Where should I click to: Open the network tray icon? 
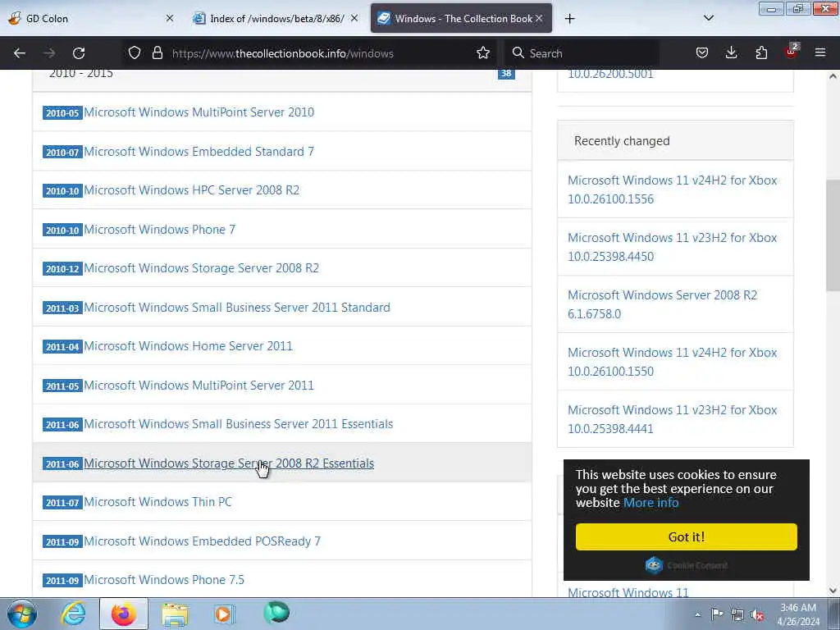pyautogui.click(x=737, y=614)
